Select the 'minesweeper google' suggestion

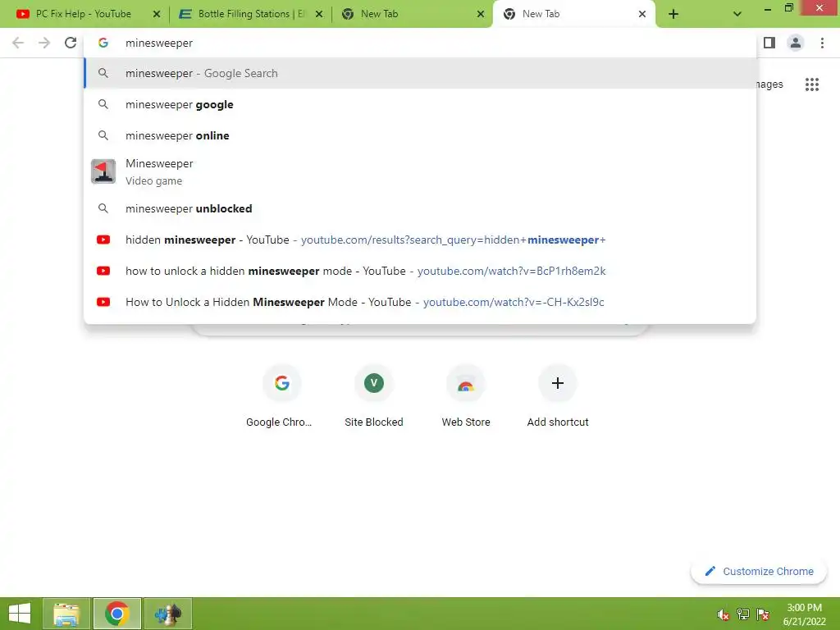[x=420, y=104]
